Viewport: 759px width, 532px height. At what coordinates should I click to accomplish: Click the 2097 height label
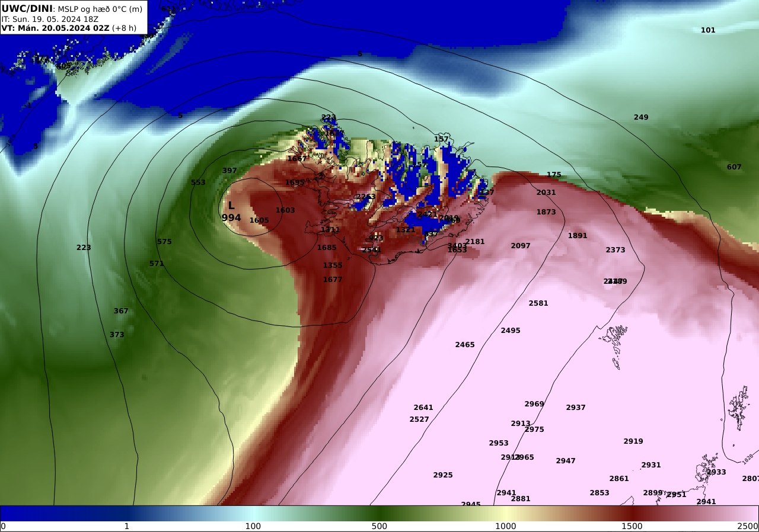tap(521, 246)
